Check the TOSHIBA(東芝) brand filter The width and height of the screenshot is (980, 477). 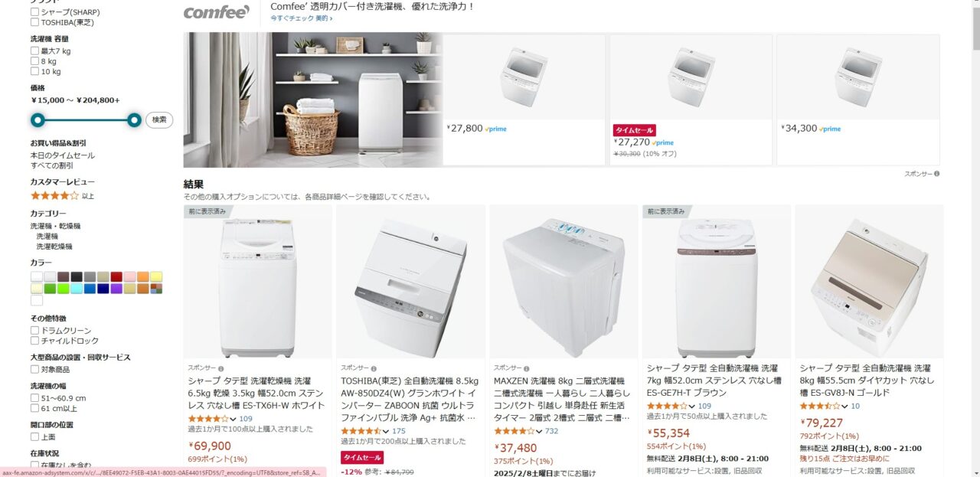[34, 22]
